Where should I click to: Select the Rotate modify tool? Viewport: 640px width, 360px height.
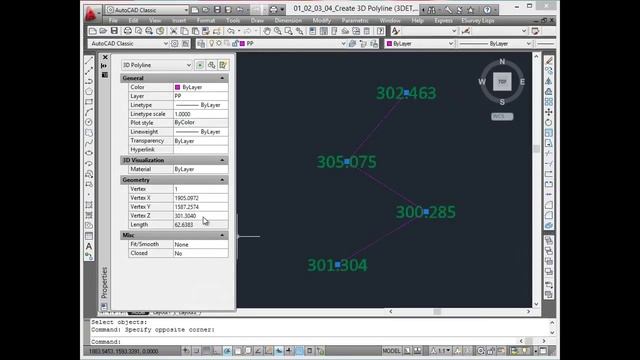(549, 122)
